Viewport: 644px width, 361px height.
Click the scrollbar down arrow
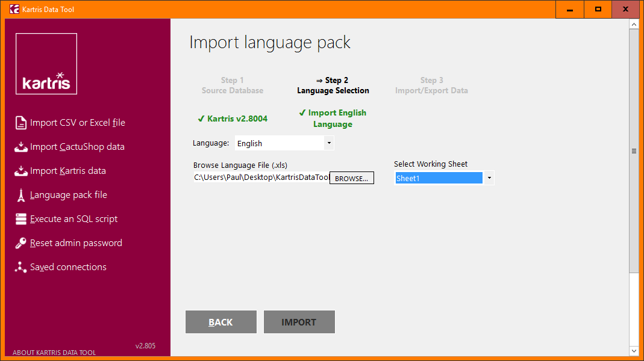634,351
